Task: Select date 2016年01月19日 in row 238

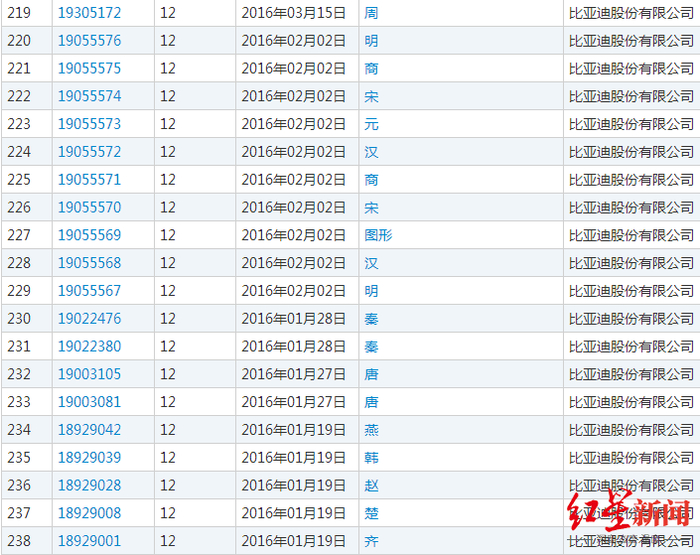Action: tap(294, 541)
